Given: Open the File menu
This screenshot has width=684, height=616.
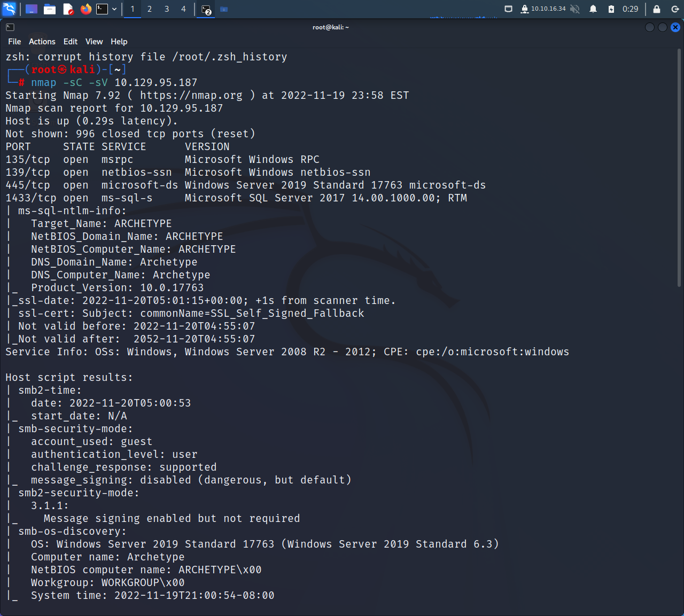Looking at the screenshot, I should 14,42.
